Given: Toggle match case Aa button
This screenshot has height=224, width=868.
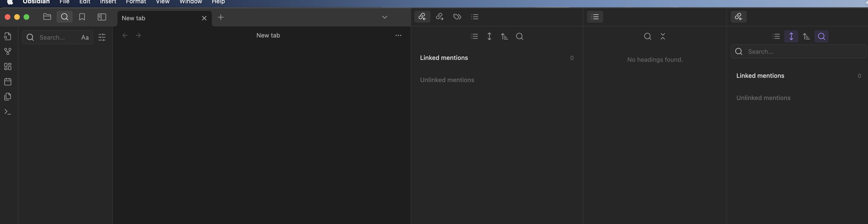Looking at the screenshot, I should pos(85,37).
